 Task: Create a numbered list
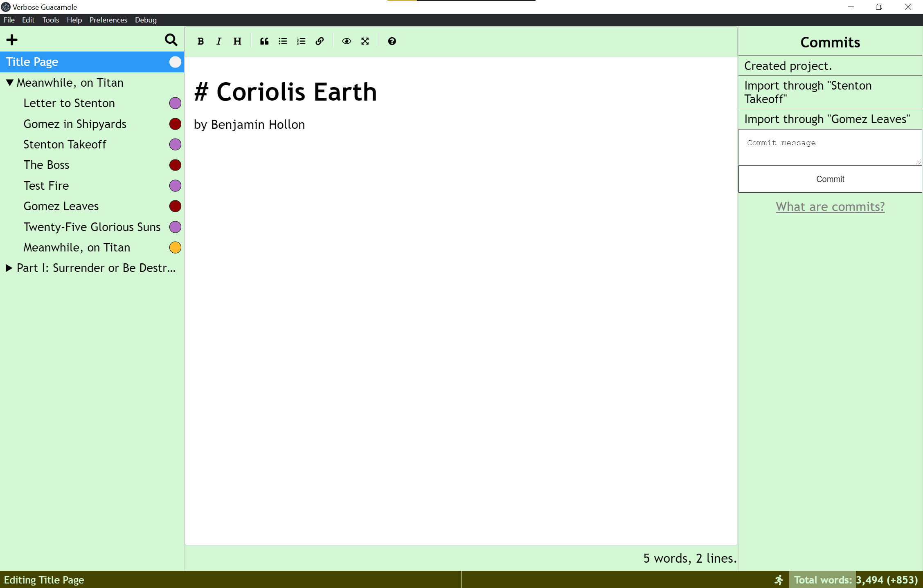[x=301, y=41]
